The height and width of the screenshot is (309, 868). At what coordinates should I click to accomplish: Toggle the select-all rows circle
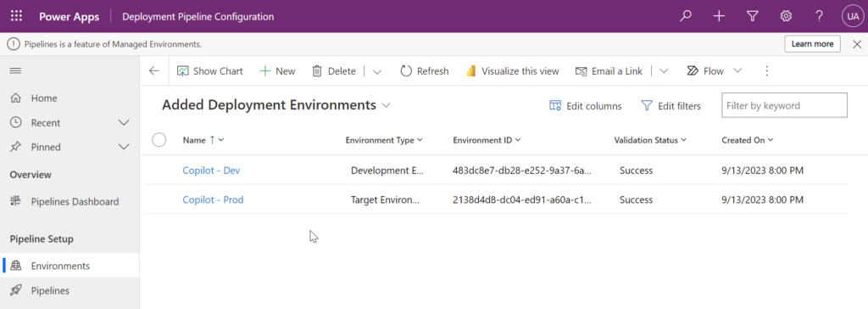tap(159, 140)
